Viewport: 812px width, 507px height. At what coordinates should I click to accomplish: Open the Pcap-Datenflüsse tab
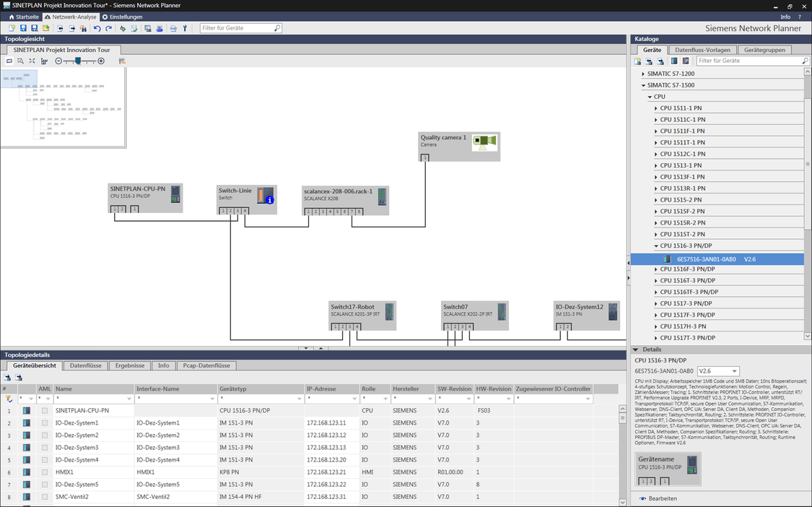point(206,365)
